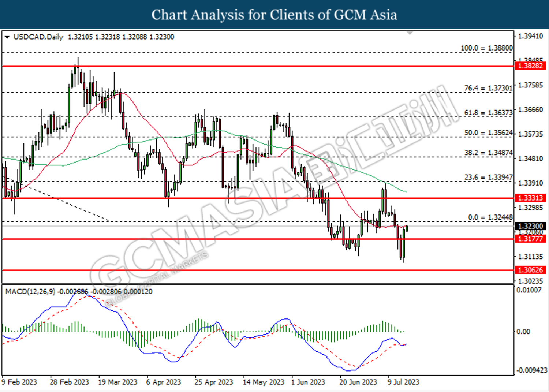The width and height of the screenshot is (549, 392).
Task: Click the 1.37585 price scale value
Action: coord(531,85)
